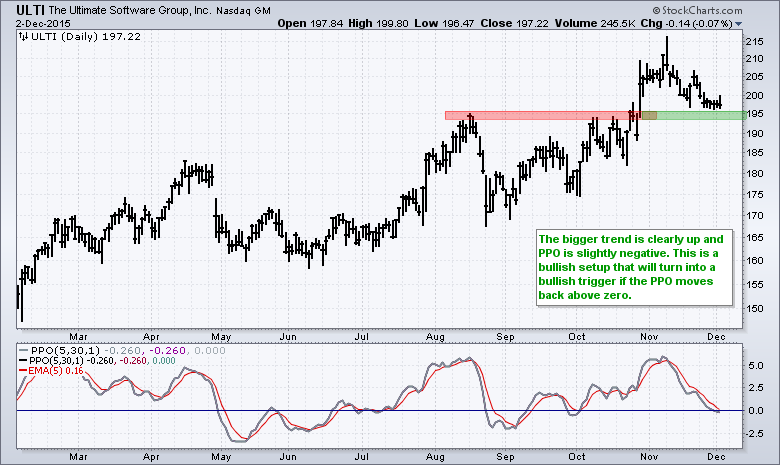The image size is (780, 465).
Task: Click the 2-Dec-2015 date label
Action: coord(35,22)
